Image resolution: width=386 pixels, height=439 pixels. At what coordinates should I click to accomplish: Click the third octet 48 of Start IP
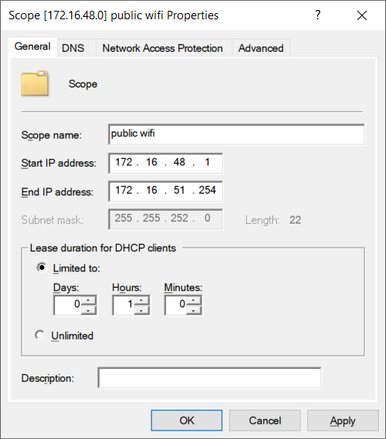[179, 162]
